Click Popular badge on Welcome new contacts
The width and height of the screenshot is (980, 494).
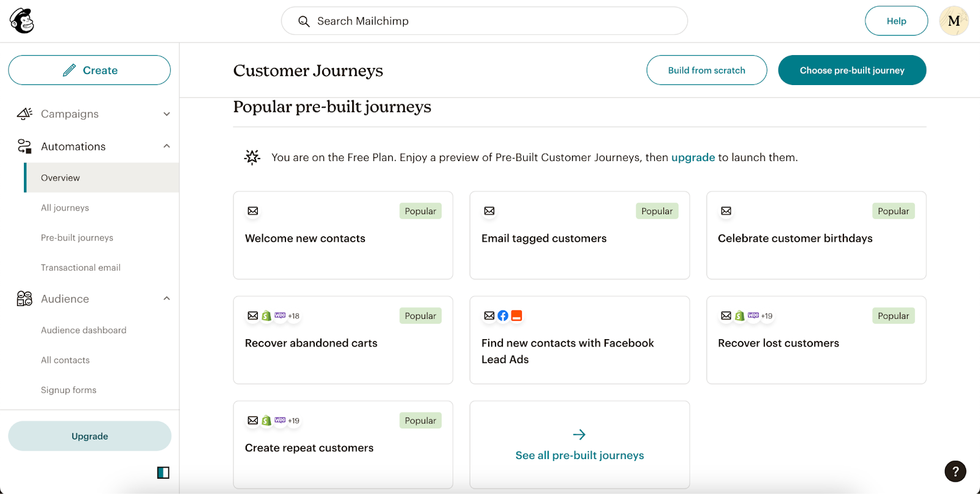[420, 211]
